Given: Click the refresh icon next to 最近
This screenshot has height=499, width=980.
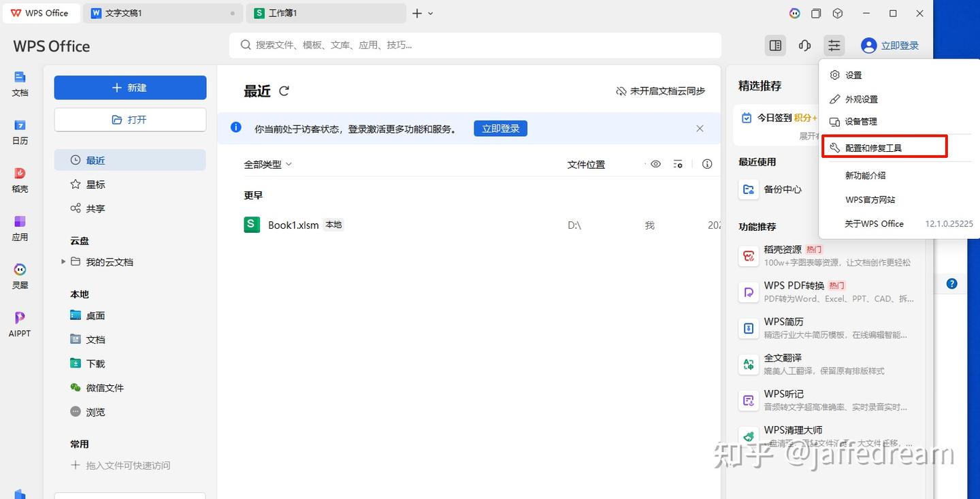Looking at the screenshot, I should pos(284,91).
